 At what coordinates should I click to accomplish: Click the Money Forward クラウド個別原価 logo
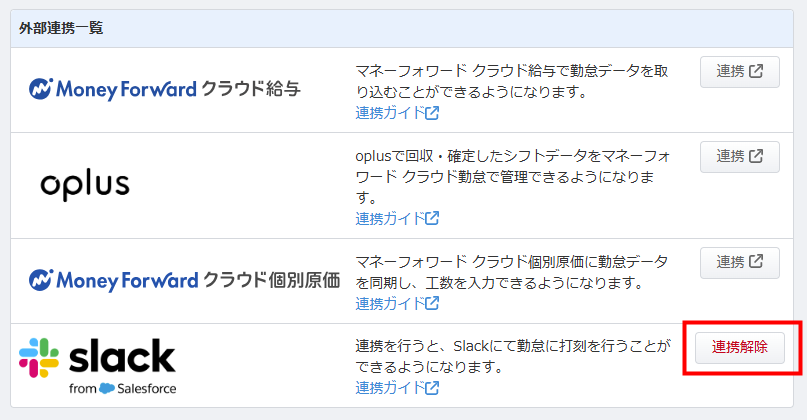(x=184, y=281)
